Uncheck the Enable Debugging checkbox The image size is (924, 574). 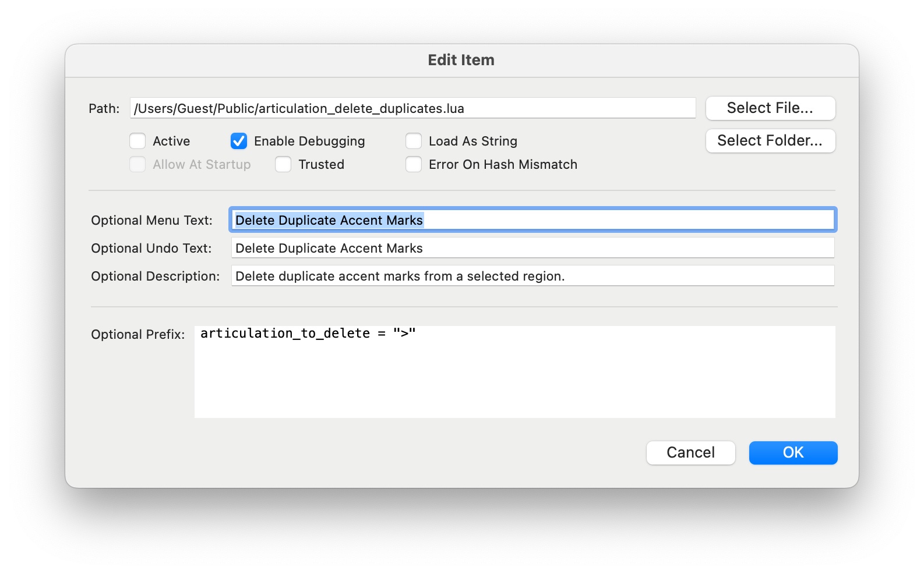[x=239, y=141]
